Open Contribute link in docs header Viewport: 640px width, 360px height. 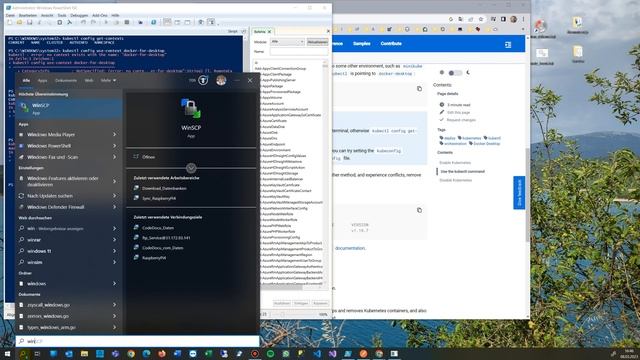391,44
